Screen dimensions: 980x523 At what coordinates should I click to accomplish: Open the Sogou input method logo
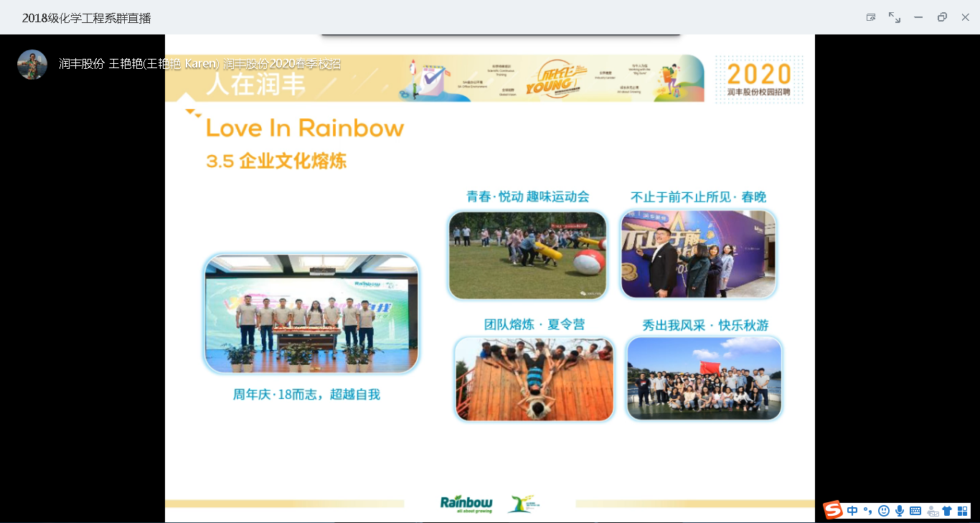[x=833, y=510]
